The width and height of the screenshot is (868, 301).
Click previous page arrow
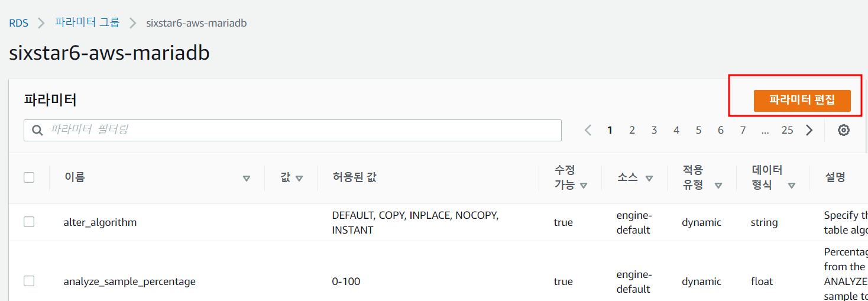(588, 131)
